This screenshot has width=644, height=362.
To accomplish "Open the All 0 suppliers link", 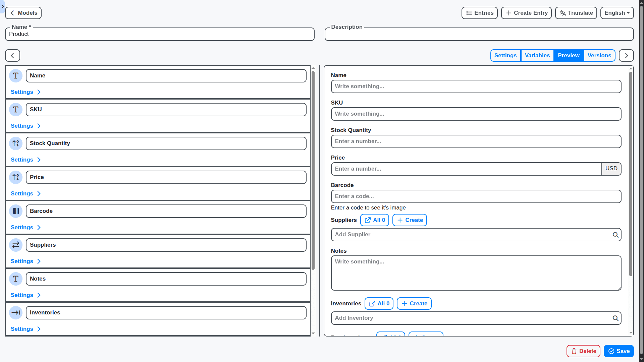I will [x=374, y=220].
